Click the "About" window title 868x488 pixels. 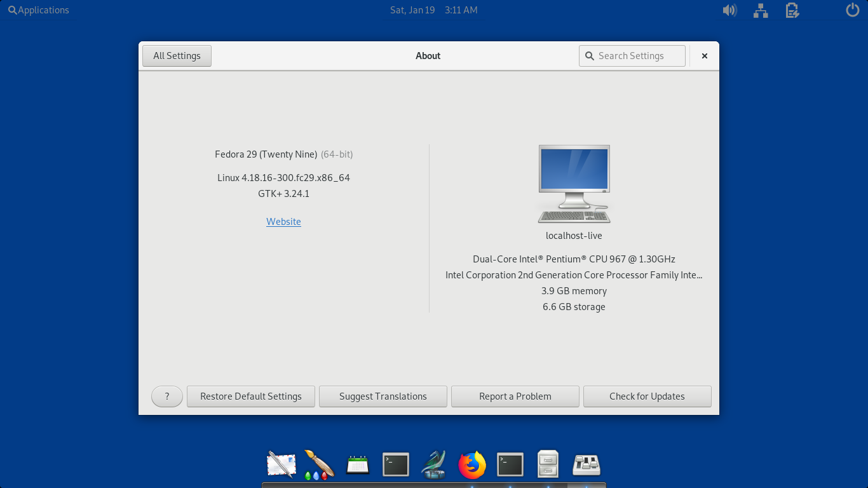click(428, 56)
